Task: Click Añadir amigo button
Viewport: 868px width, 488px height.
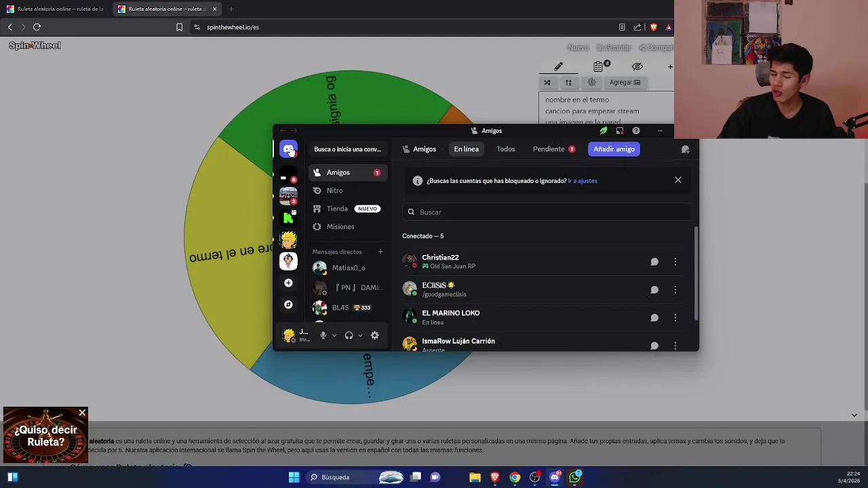Action: pos(614,149)
